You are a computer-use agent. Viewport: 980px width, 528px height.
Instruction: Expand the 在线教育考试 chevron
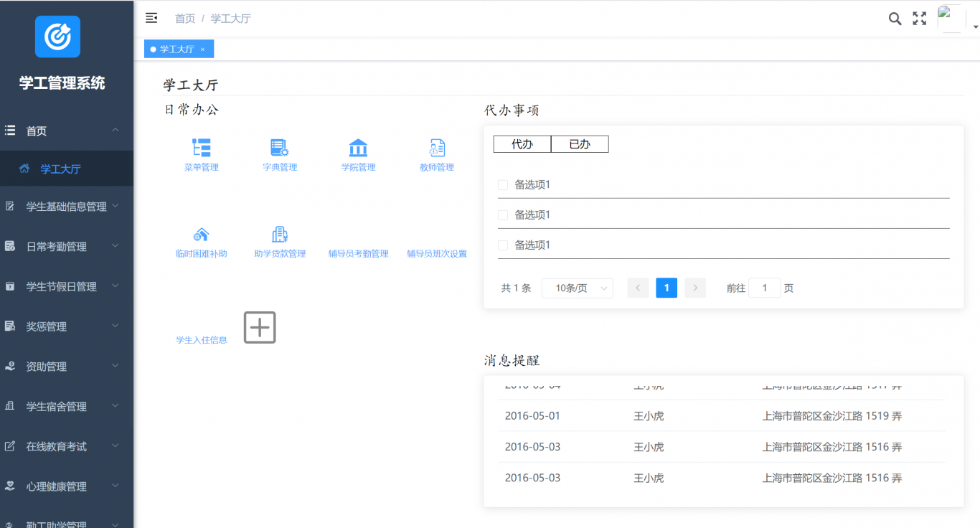point(116,445)
